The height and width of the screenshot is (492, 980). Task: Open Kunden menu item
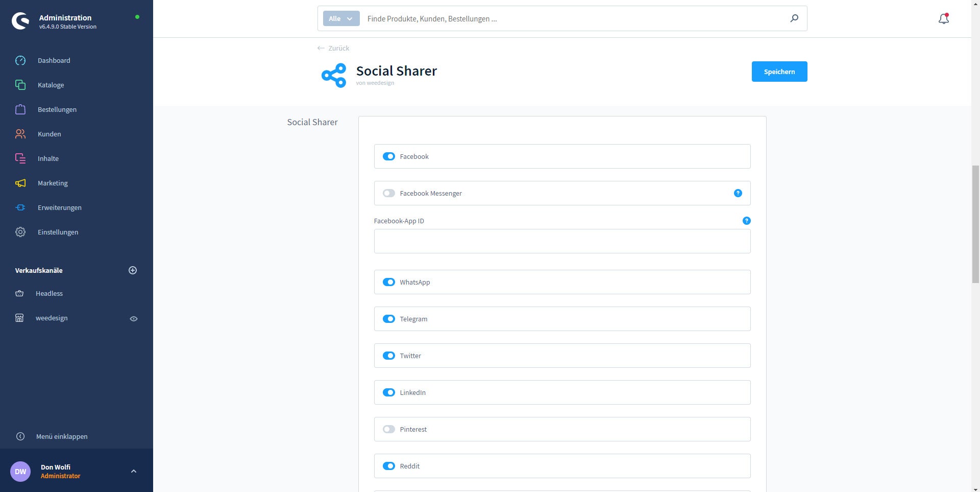[x=50, y=134]
